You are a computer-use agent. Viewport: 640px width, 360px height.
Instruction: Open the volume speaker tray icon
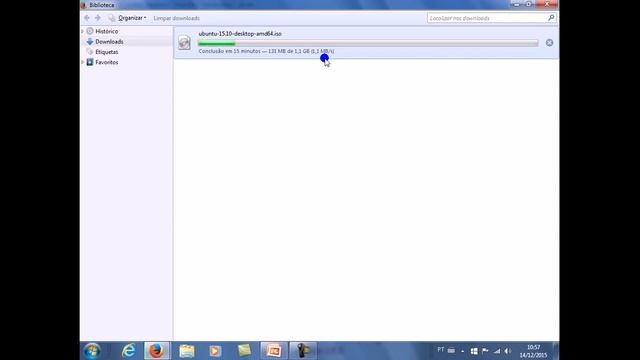tap(508, 351)
